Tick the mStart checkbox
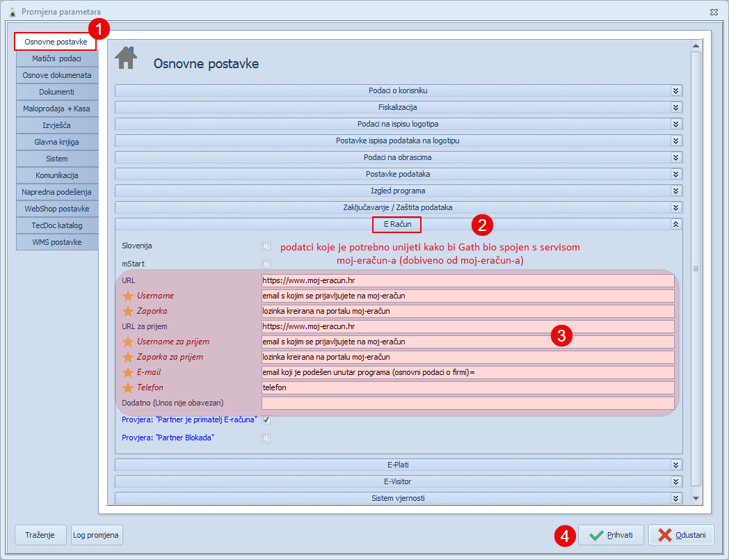The width and height of the screenshot is (729, 560). tap(266, 264)
